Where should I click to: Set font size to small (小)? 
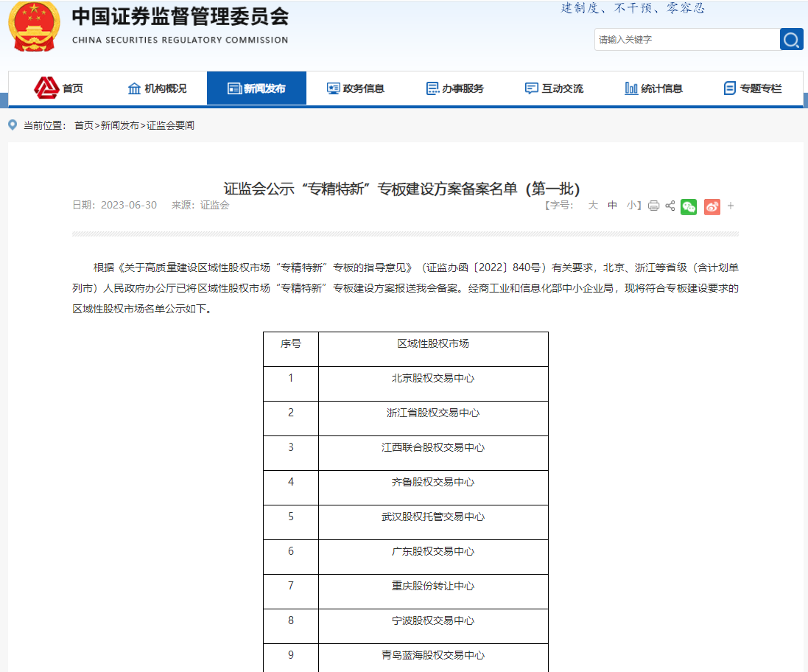[631, 206]
